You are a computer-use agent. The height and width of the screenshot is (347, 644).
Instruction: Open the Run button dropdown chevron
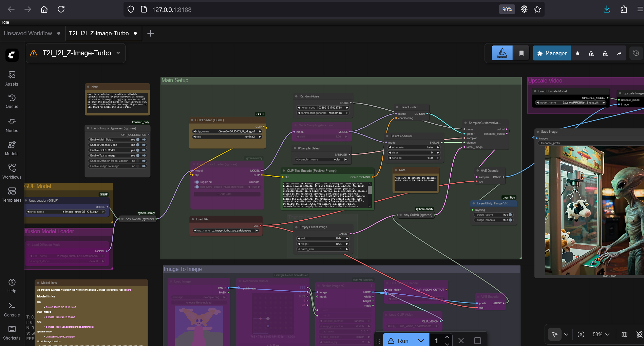tap(421, 341)
